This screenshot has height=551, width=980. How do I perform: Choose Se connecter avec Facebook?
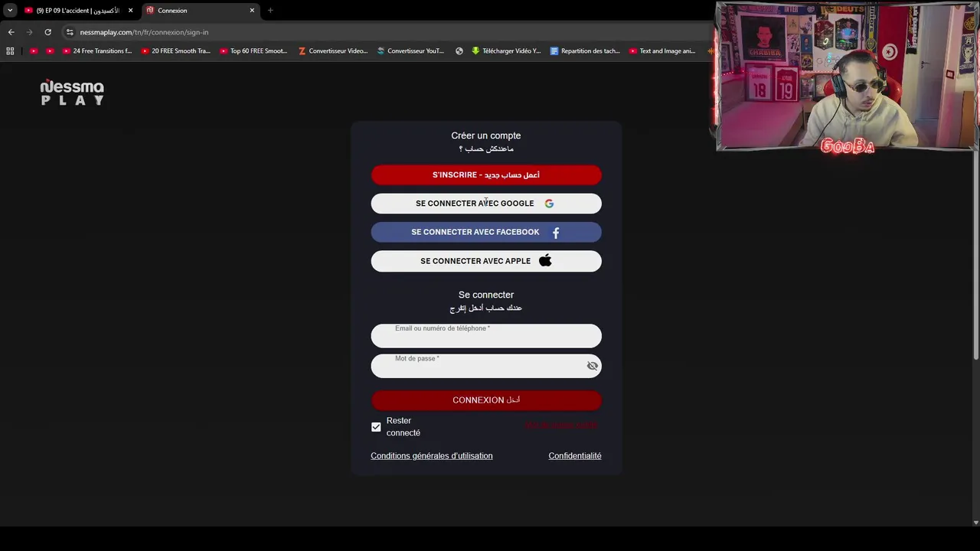click(x=486, y=232)
